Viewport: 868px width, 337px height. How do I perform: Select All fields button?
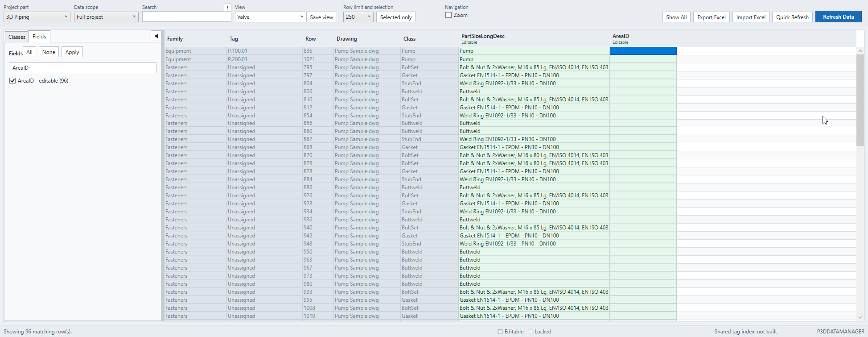click(29, 52)
